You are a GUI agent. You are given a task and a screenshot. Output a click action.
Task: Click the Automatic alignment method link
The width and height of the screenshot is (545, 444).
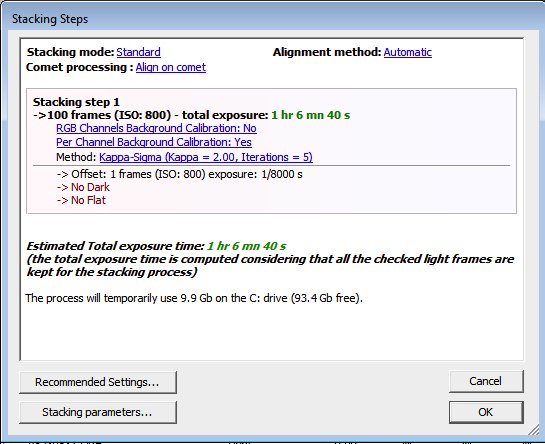tap(408, 52)
